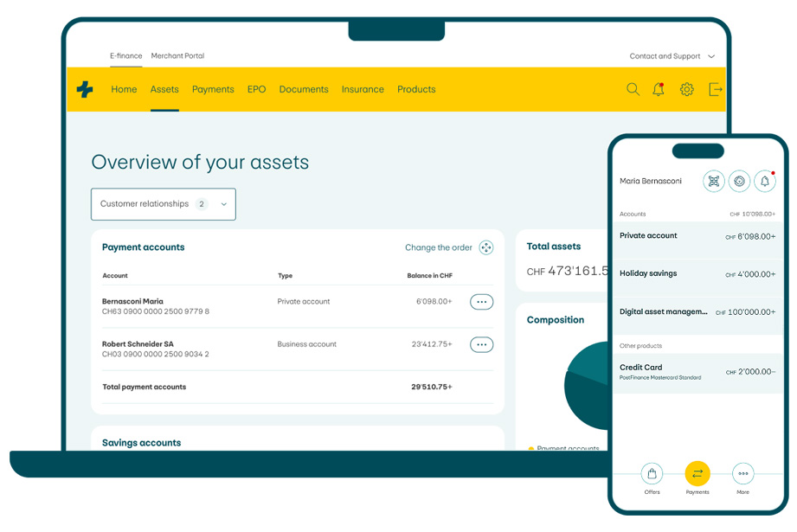Open the Insurance menu item
This screenshot has height=532, width=797.
pyautogui.click(x=363, y=89)
